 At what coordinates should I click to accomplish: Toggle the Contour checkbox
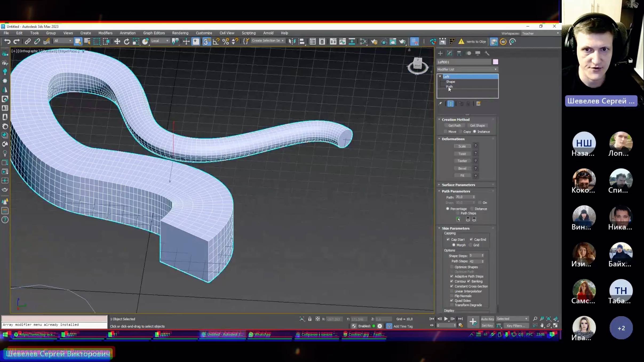pos(452,281)
